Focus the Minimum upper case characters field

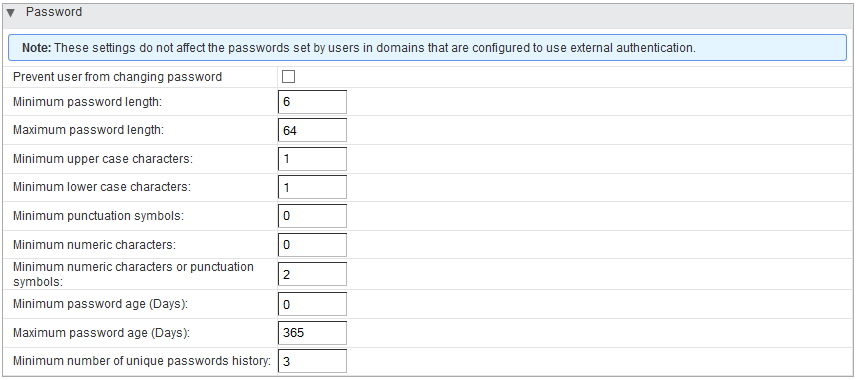[312, 159]
